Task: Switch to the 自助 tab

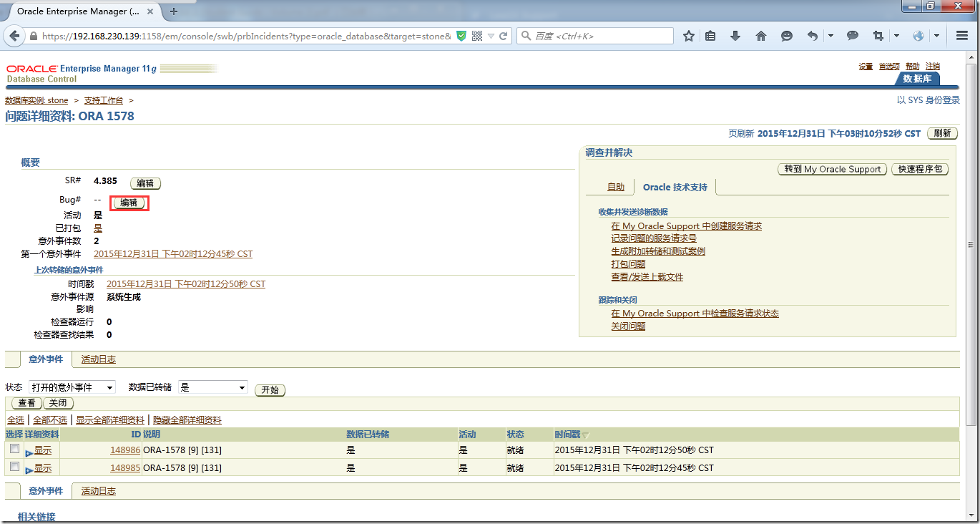Action: point(616,187)
